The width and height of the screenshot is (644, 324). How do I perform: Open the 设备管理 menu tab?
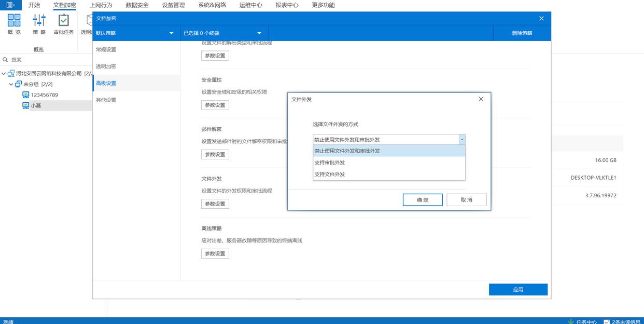pos(173,5)
